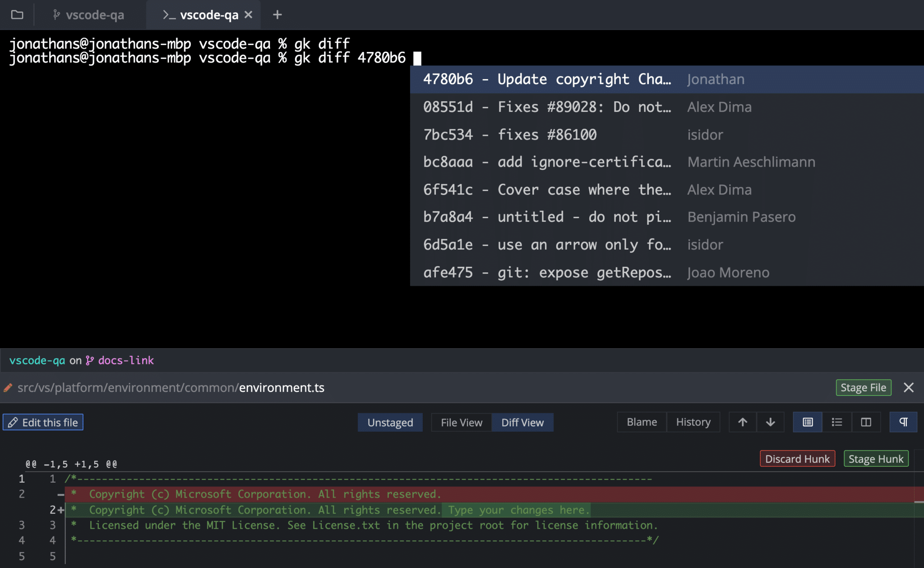Keep Diff View enabled
This screenshot has width=924, height=568.
point(522,422)
